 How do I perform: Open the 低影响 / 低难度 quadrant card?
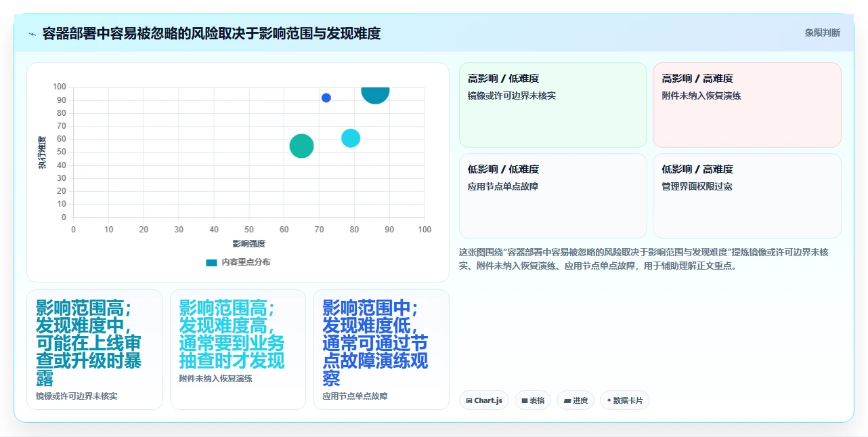[x=553, y=196]
